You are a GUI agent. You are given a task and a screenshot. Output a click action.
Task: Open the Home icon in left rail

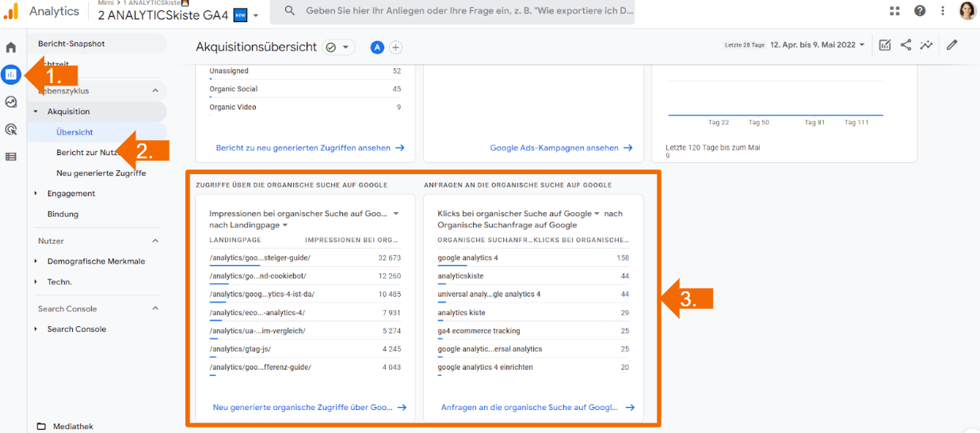(x=11, y=47)
